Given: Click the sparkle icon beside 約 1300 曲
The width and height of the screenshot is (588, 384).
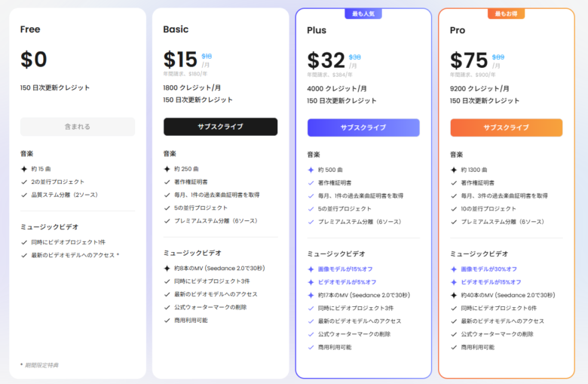Looking at the screenshot, I should coord(454,170).
